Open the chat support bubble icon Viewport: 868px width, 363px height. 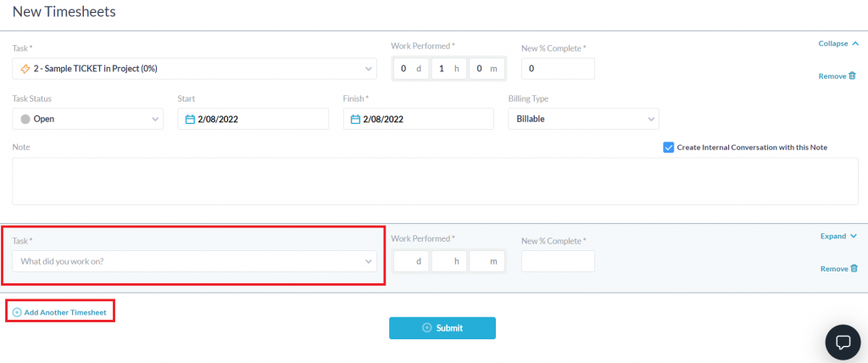coord(843,342)
